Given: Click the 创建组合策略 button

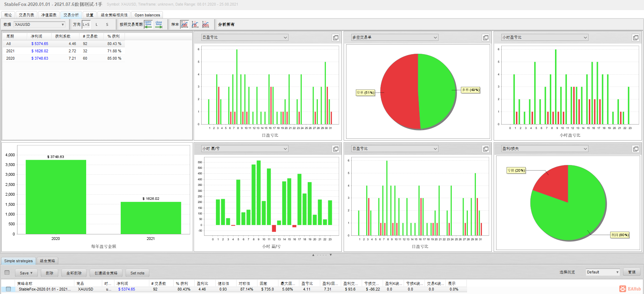Looking at the screenshot, I should tap(106, 273).
